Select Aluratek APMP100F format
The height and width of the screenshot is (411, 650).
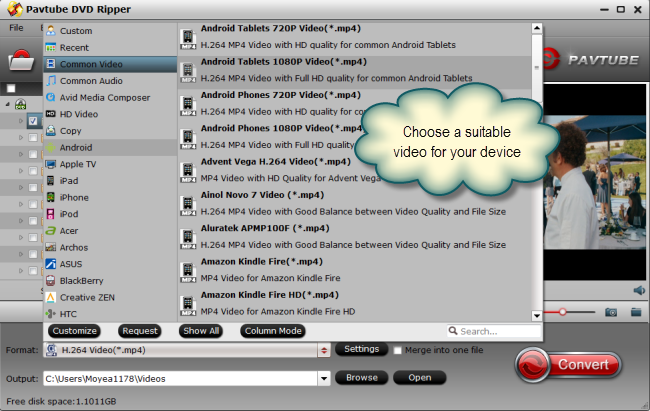(354, 237)
